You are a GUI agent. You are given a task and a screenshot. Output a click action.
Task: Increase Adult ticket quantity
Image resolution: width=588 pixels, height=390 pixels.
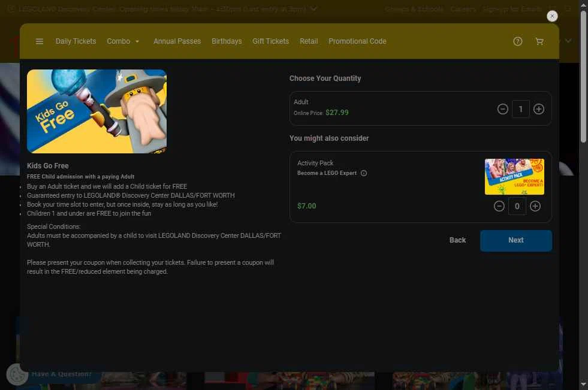coord(538,109)
